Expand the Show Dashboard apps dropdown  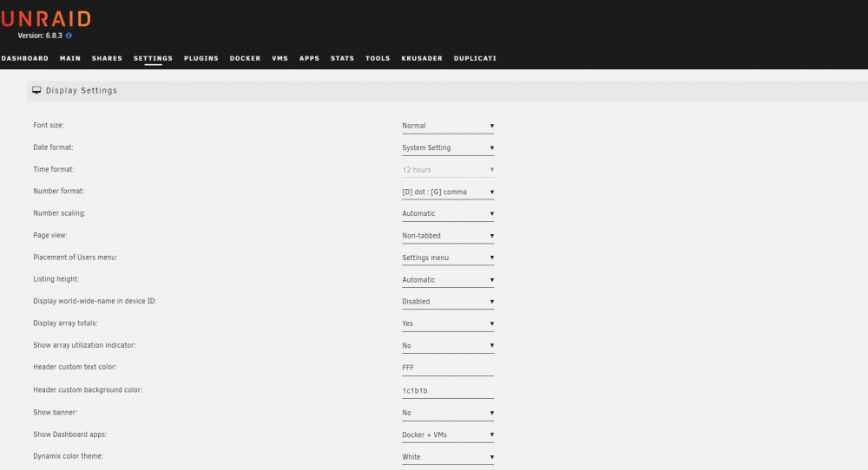point(448,434)
